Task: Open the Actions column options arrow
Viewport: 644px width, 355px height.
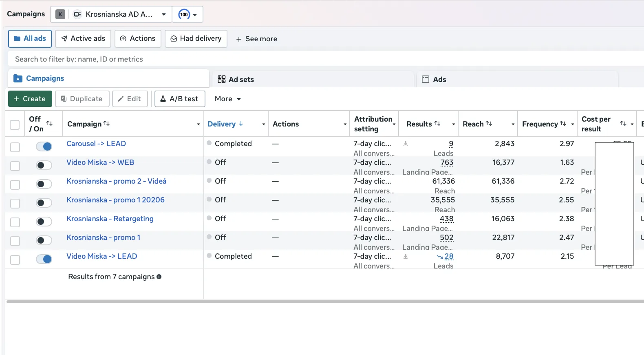Action: (345, 124)
